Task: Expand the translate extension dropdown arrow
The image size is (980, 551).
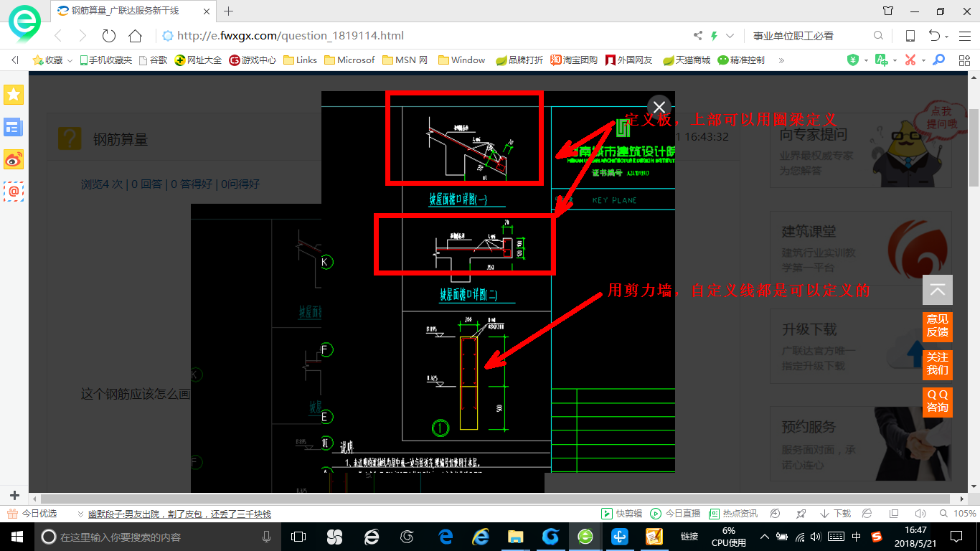Action: 895,61
